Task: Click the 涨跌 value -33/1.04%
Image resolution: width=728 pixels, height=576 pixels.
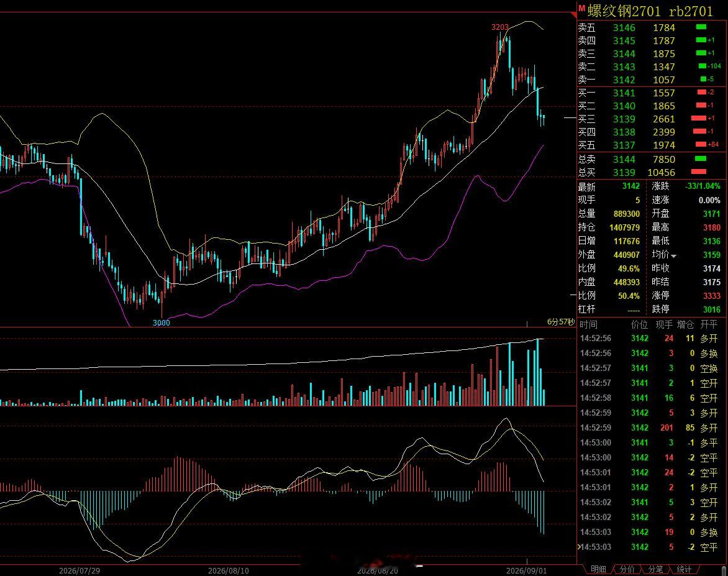Action: [703, 186]
